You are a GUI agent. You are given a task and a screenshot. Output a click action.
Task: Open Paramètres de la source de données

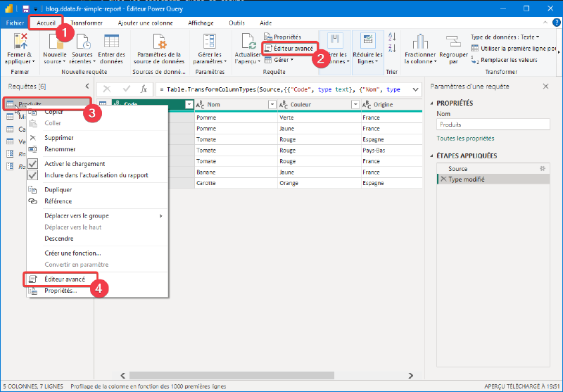pyautogui.click(x=159, y=50)
